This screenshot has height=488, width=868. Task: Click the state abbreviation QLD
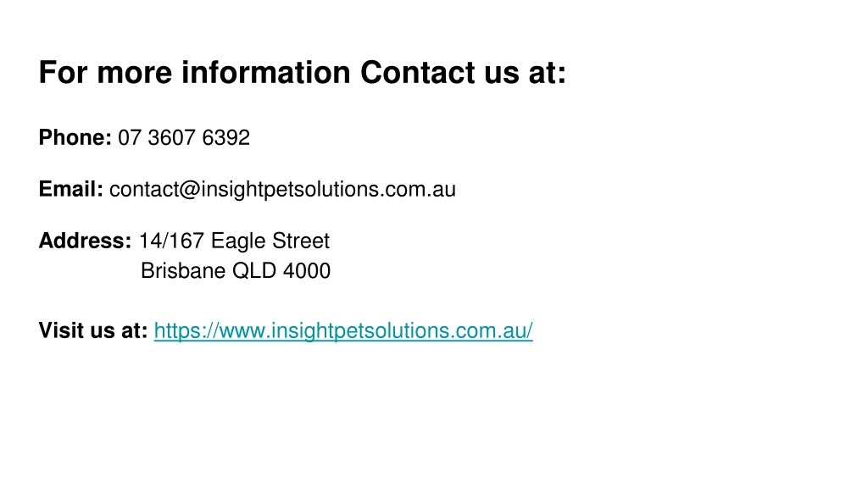[x=254, y=271]
